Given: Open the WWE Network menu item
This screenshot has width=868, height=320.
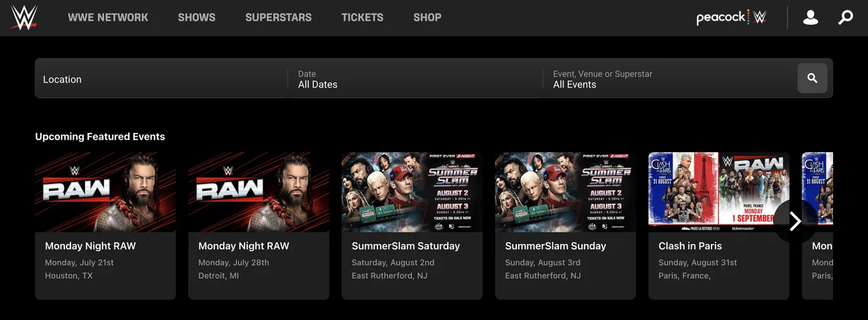Looking at the screenshot, I should [x=108, y=18].
